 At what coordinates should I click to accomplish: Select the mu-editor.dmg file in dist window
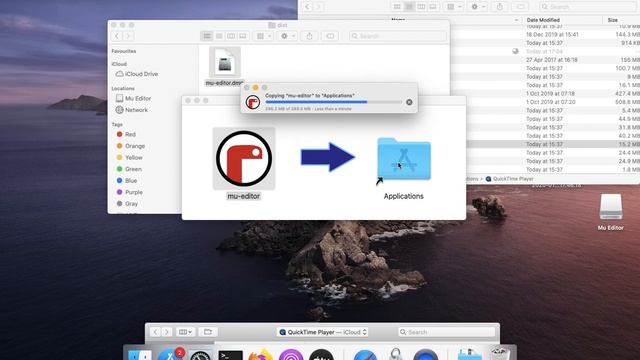224,62
